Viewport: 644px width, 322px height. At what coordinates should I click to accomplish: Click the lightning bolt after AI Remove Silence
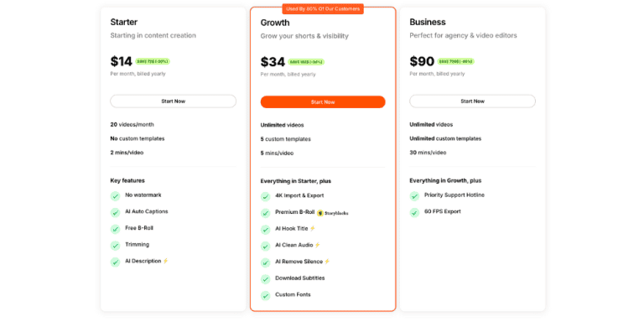pos(327,262)
